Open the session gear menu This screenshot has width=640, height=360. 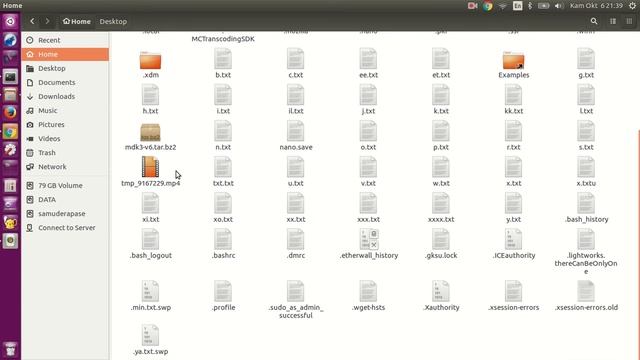coord(632,6)
